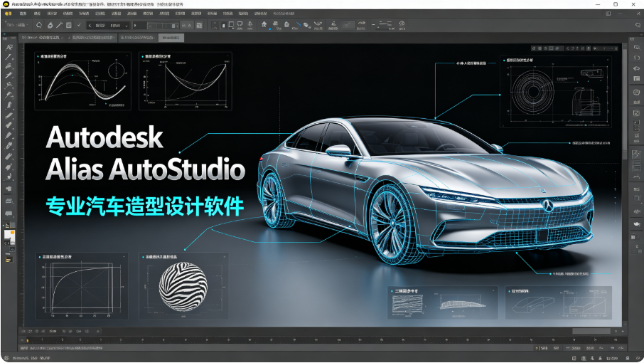The width and height of the screenshot is (644, 363).
Task: Open the combo box with left chevron in toolbar
Action: 108,26
